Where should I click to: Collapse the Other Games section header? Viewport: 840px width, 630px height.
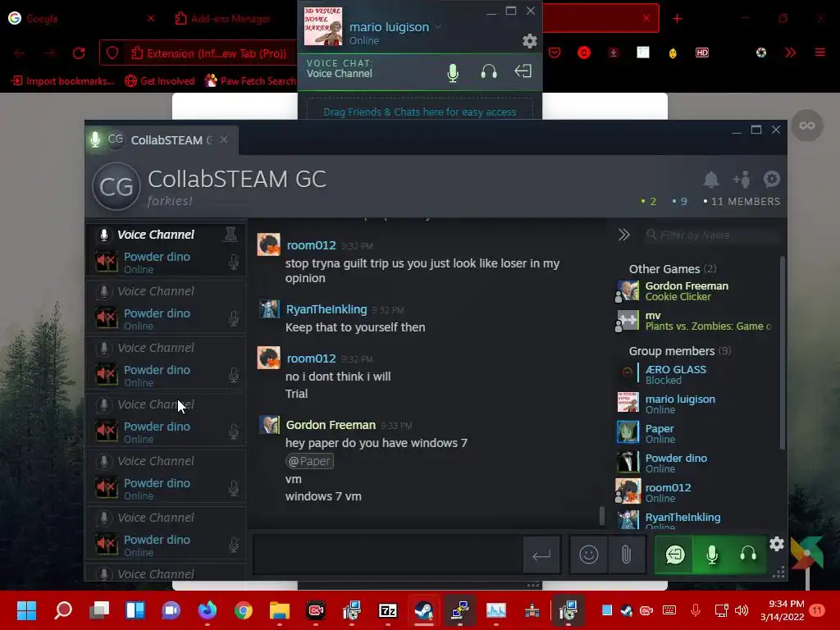(673, 268)
